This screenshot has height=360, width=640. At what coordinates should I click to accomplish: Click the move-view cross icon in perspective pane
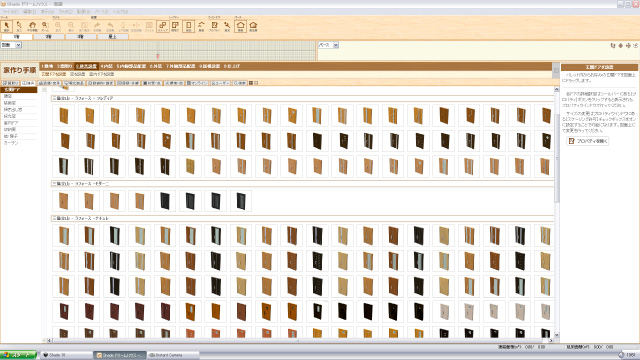click(x=628, y=45)
